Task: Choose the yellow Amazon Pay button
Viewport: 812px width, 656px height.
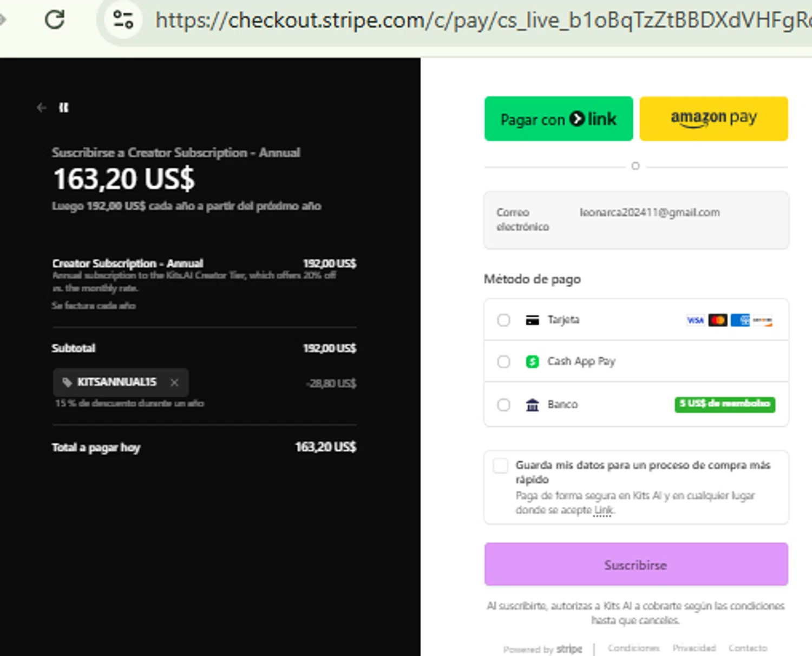Action: click(x=713, y=119)
